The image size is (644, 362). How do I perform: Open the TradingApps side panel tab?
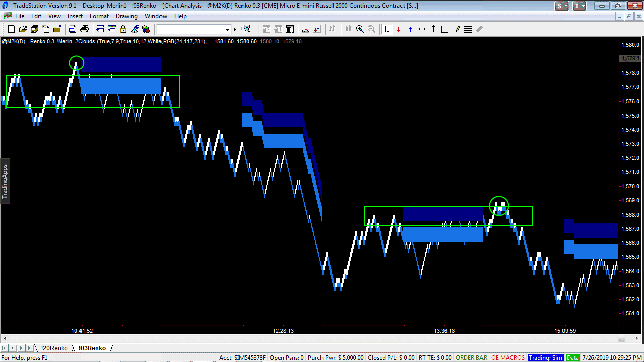[x=5, y=181]
